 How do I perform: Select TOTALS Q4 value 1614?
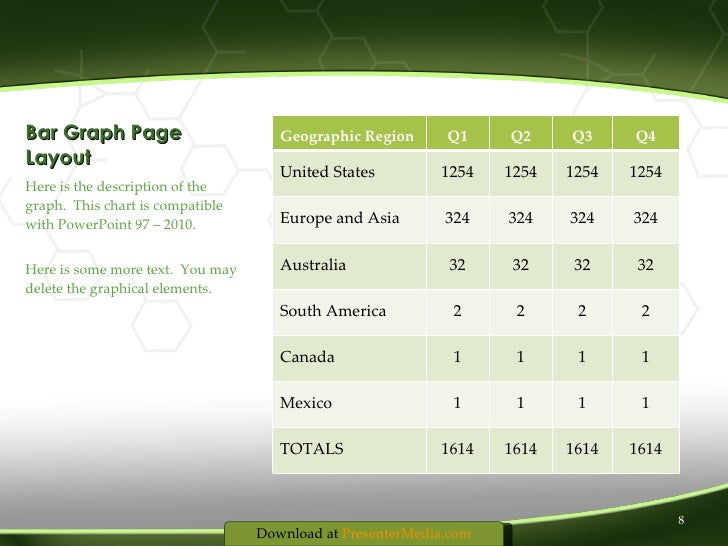(646, 450)
